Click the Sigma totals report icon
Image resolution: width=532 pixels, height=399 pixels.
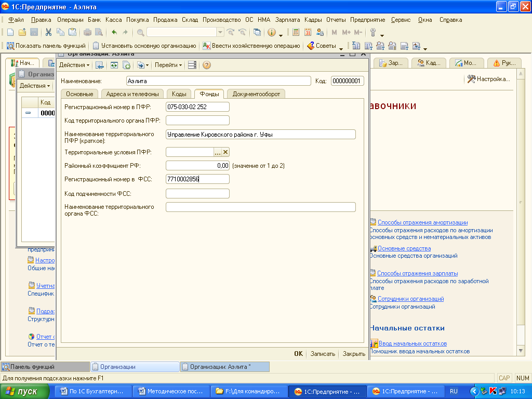(356, 46)
